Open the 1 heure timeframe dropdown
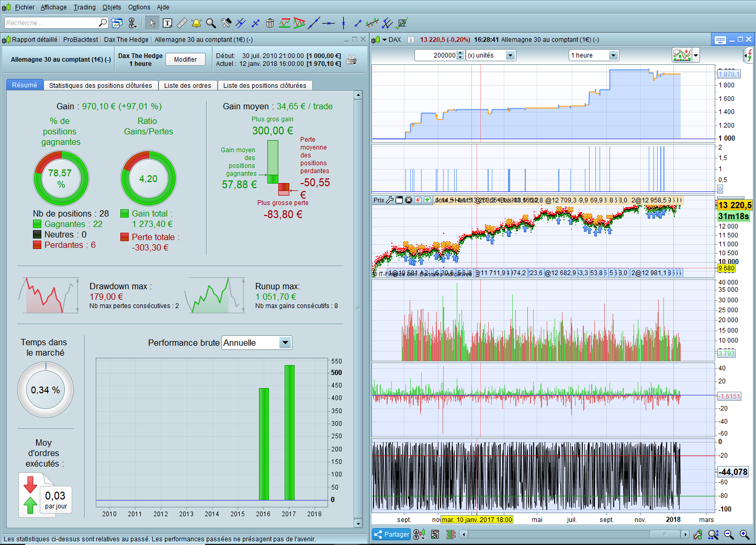 pos(613,55)
